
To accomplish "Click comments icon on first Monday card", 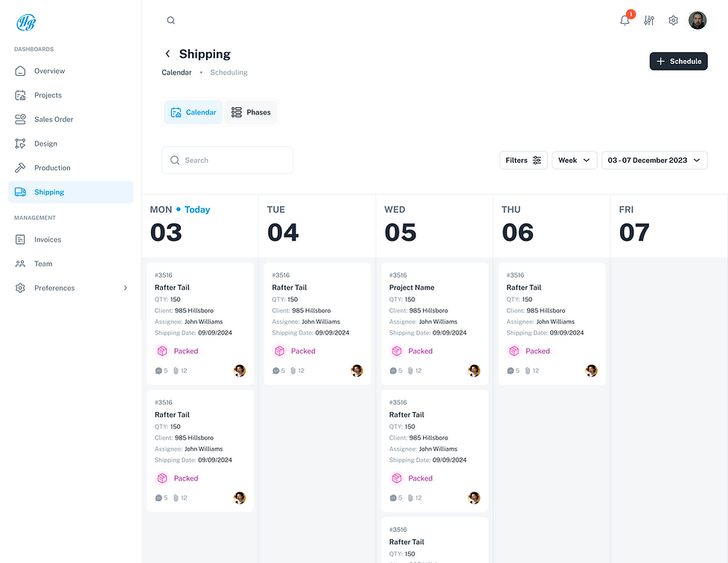I will (159, 370).
